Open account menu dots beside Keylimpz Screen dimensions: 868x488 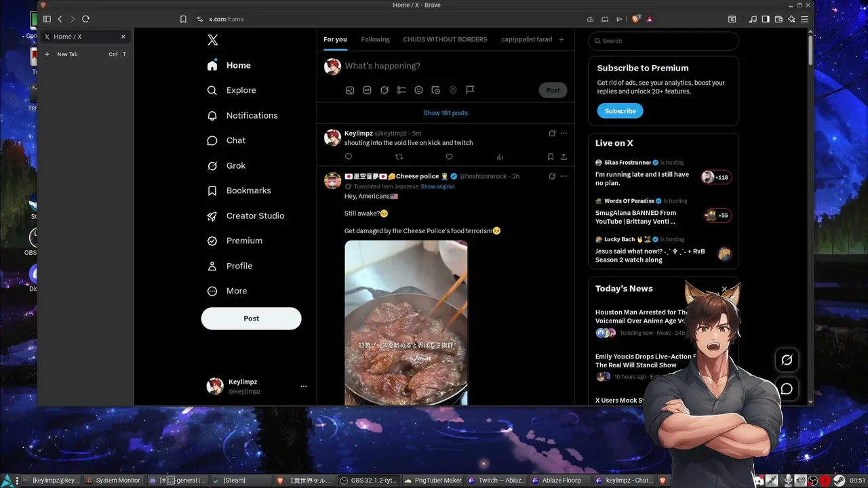click(x=303, y=386)
